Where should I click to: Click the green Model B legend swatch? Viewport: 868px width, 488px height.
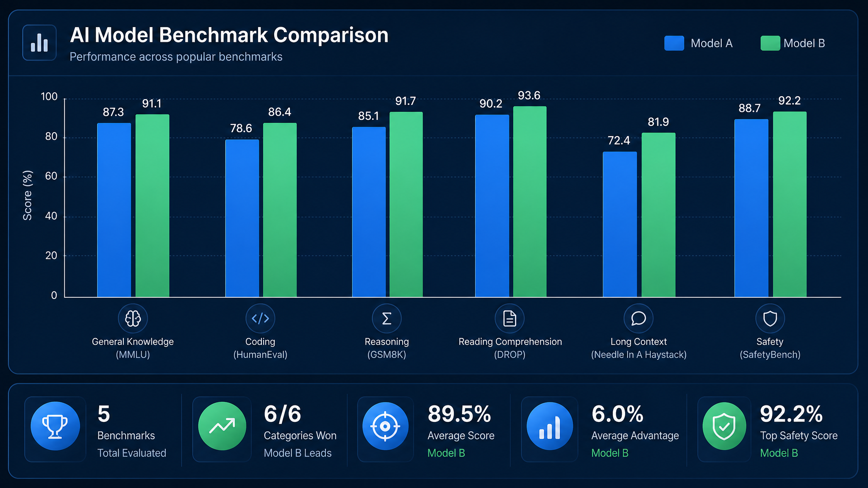pyautogui.click(x=770, y=43)
